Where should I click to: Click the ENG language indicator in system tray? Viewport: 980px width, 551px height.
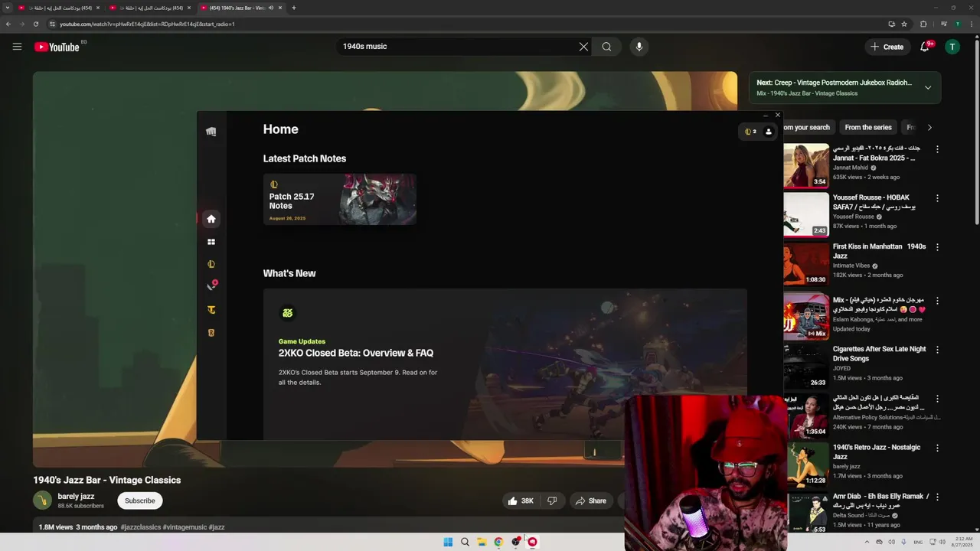pyautogui.click(x=918, y=542)
